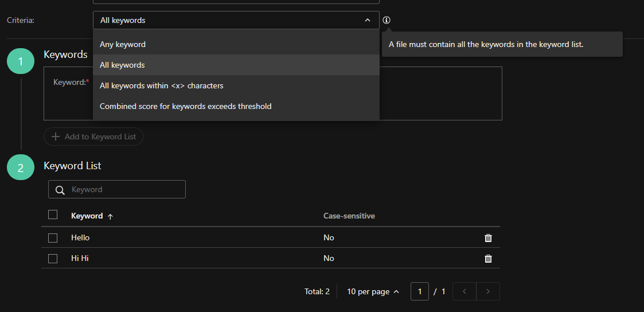
Task: Click the step 1 Keywords circle
Action: tap(21, 61)
